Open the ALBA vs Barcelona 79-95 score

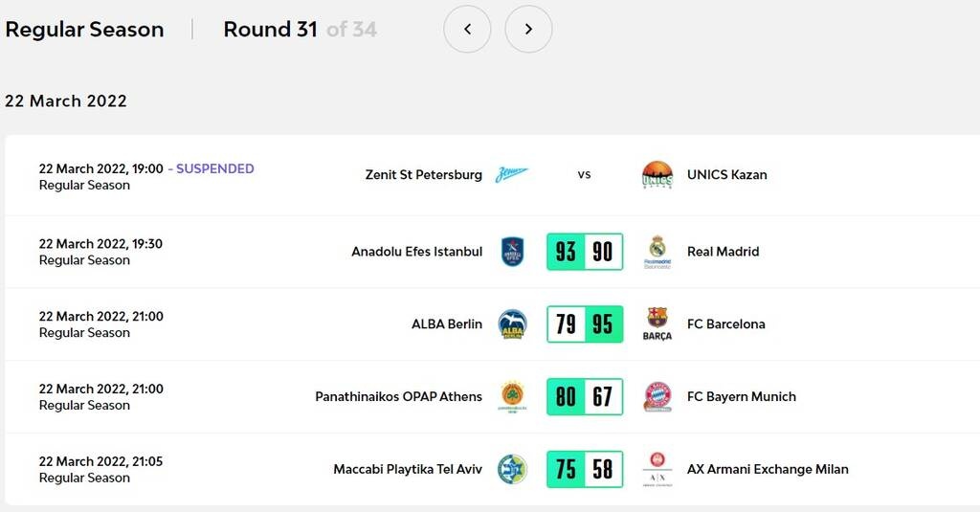tap(585, 324)
